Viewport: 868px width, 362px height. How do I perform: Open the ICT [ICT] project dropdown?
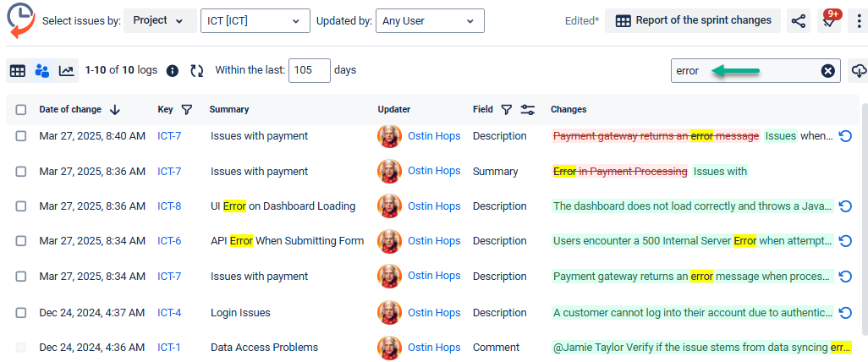tap(255, 21)
